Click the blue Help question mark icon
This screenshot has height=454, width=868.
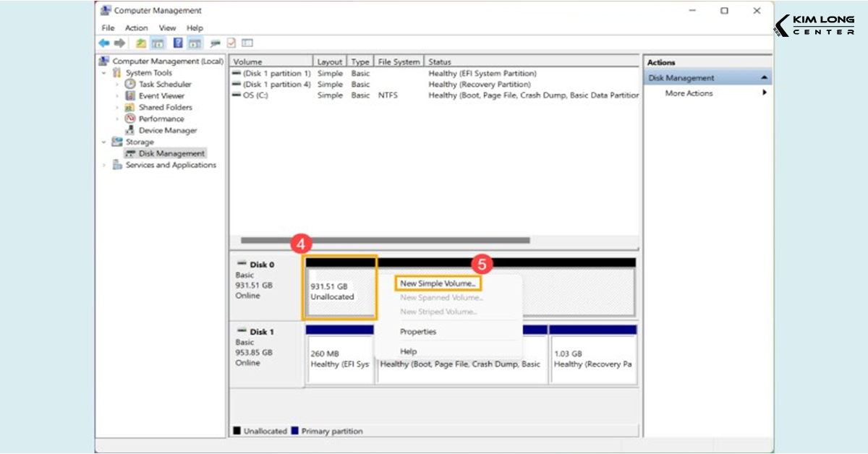click(x=178, y=43)
